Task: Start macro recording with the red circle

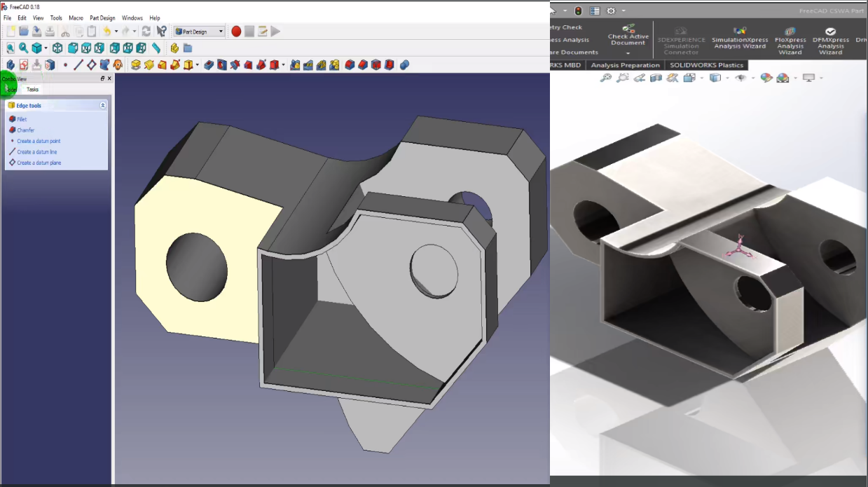Action: (x=236, y=32)
